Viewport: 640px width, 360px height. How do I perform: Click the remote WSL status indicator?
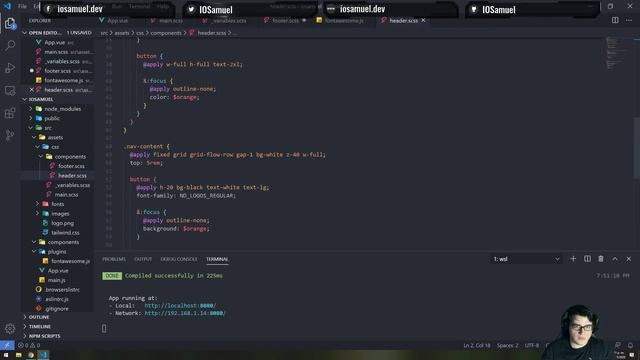click(x=7, y=345)
